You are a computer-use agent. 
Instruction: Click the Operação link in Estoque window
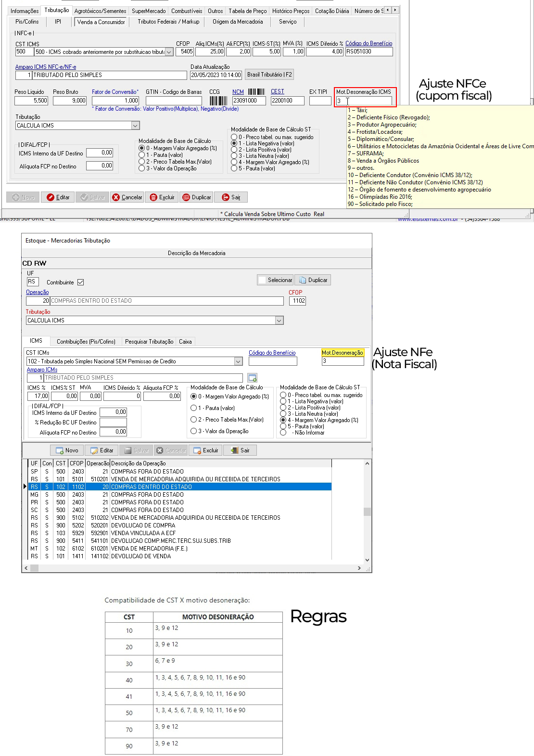[x=38, y=292]
